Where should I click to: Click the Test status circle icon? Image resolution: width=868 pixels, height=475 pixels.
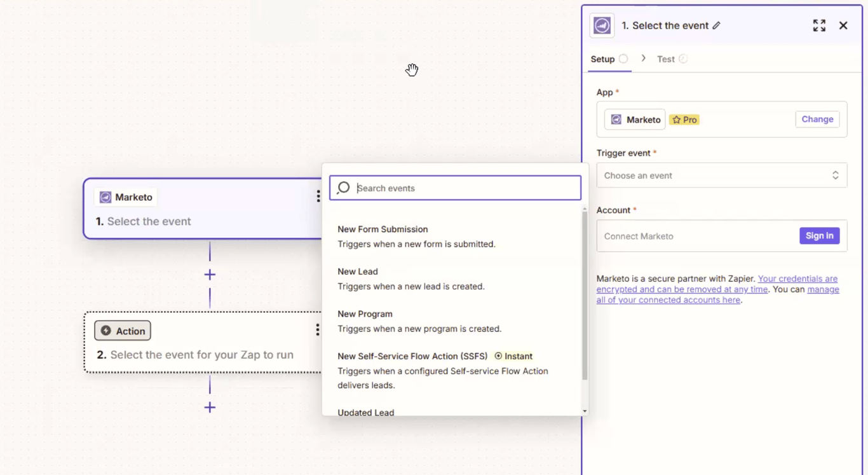(x=683, y=59)
